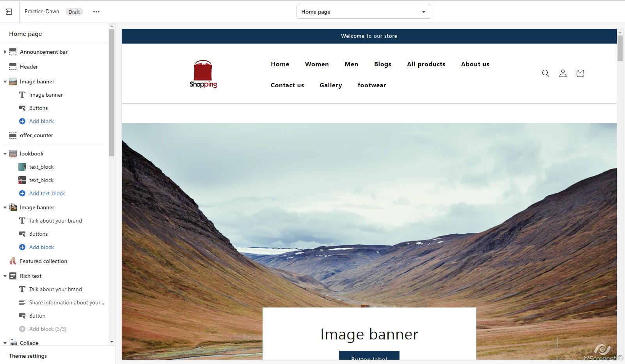Expand the Announcement bar section
The height and width of the screenshot is (364, 625).
click(x=5, y=52)
